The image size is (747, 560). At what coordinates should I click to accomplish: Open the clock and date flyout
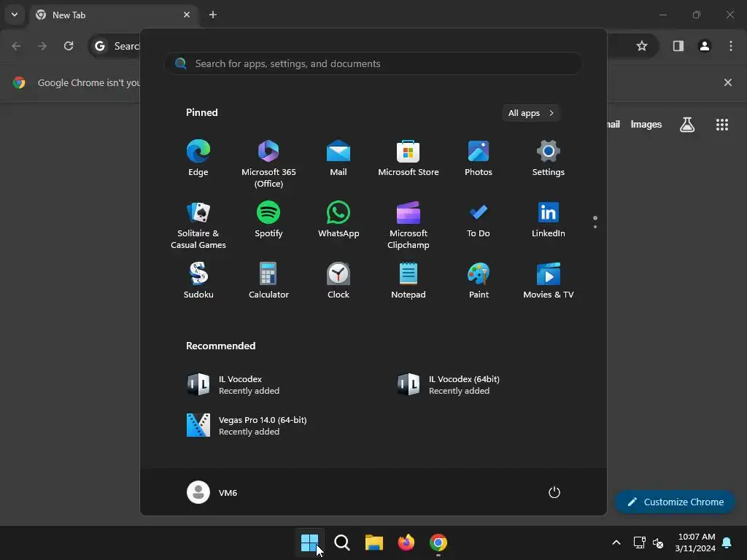695,542
